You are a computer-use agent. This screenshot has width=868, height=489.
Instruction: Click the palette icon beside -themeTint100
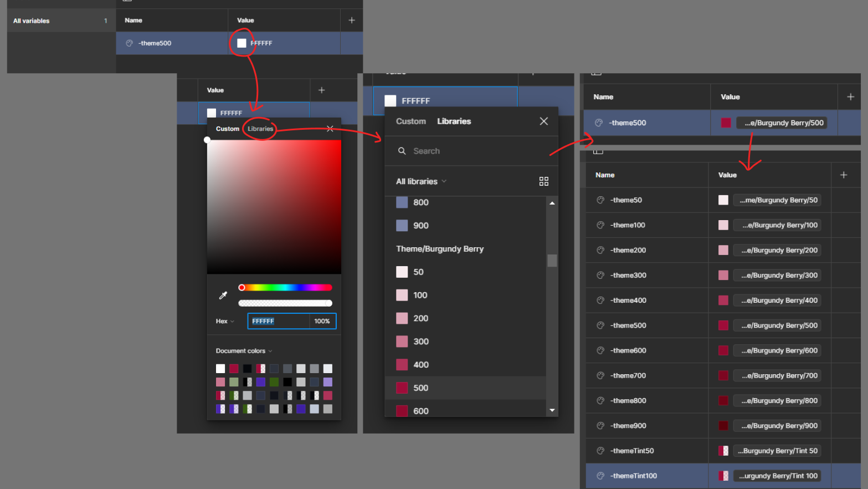click(600, 476)
